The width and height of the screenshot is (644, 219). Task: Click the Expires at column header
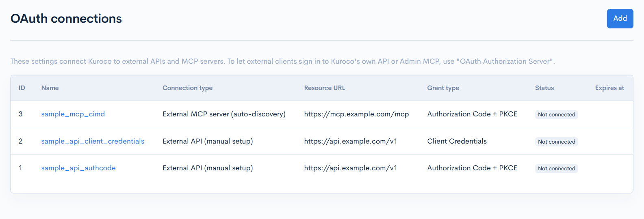609,88
